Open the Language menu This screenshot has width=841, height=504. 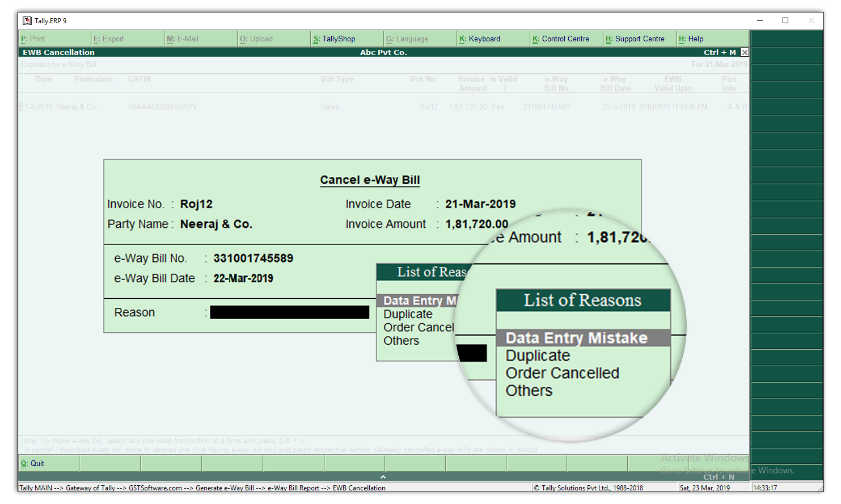click(420, 39)
